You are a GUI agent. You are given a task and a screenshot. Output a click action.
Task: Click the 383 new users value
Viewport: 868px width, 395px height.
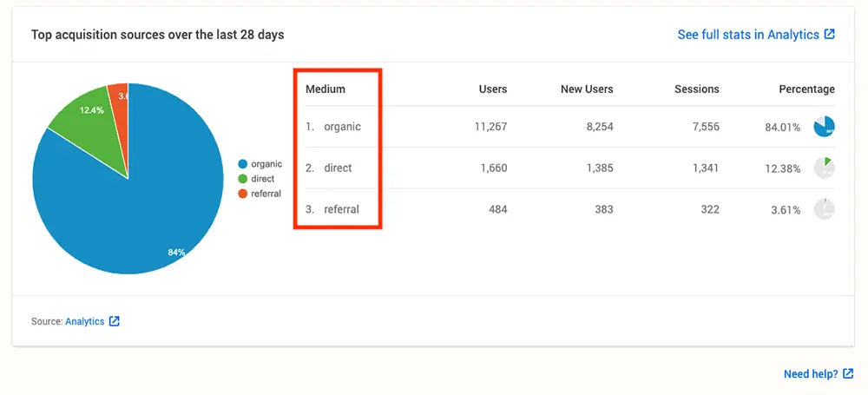604,209
